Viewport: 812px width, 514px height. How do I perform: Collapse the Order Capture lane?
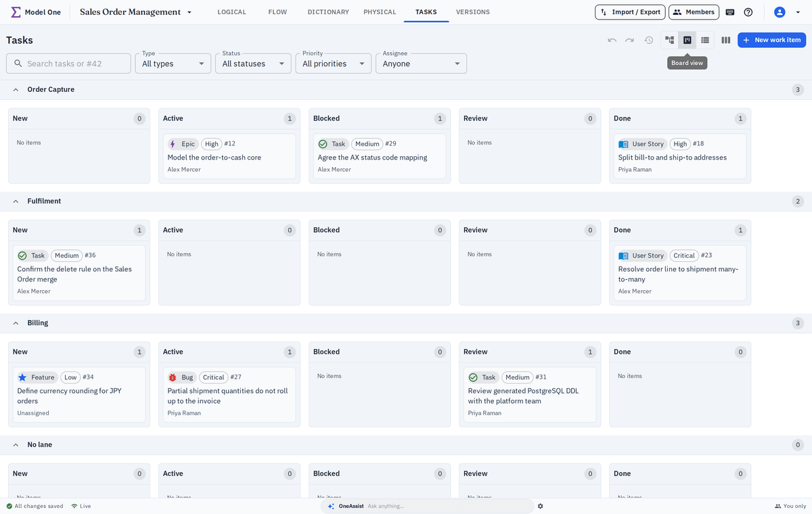click(x=16, y=90)
